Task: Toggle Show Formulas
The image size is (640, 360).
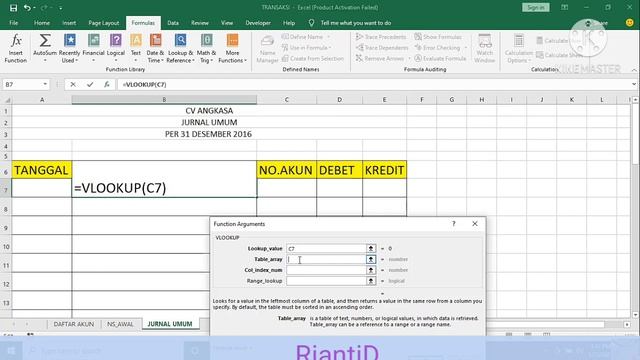Action: pyautogui.click(x=438, y=37)
